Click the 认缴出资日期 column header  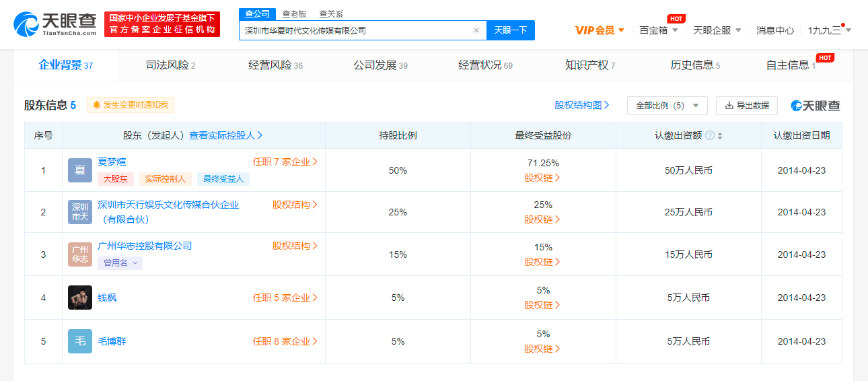tap(801, 135)
